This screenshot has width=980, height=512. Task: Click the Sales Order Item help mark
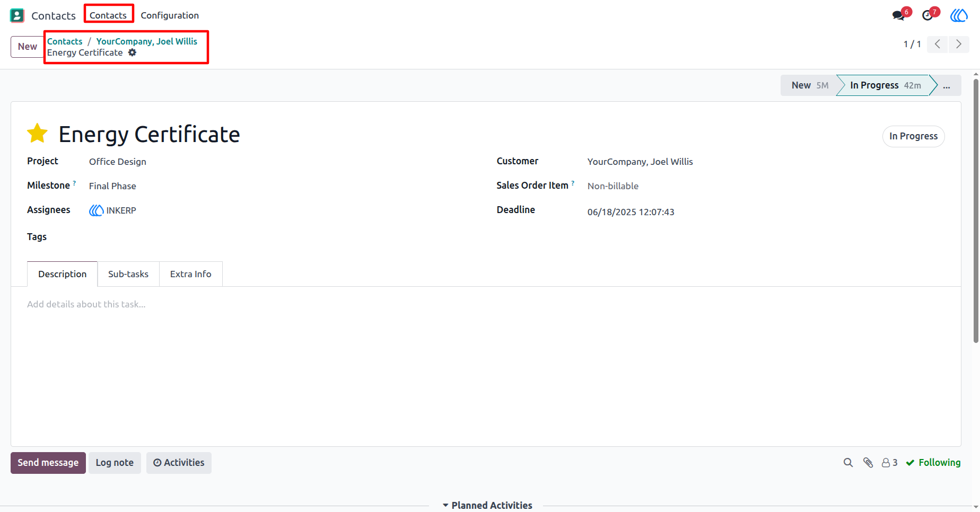573,183
